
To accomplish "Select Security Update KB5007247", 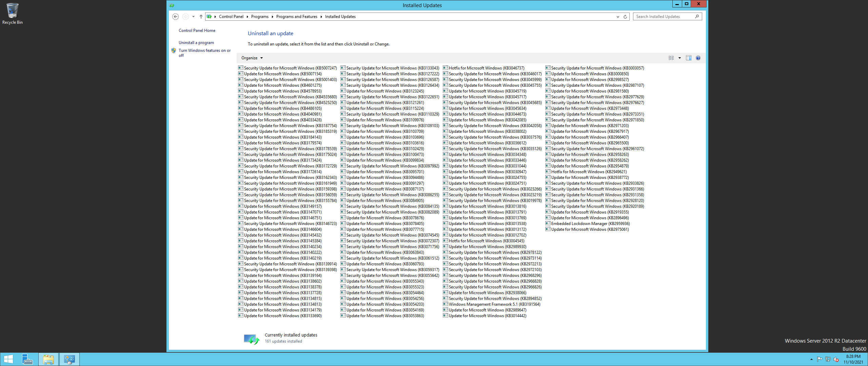I will pos(288,68).
